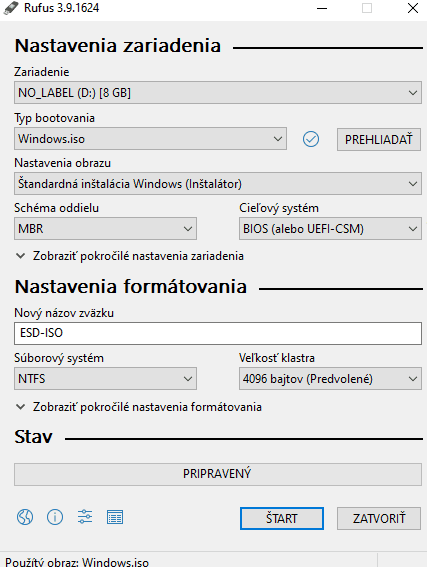Open the Cieľový systém BIOS dropdown
The image size is (427, 567).
point(330,229)
